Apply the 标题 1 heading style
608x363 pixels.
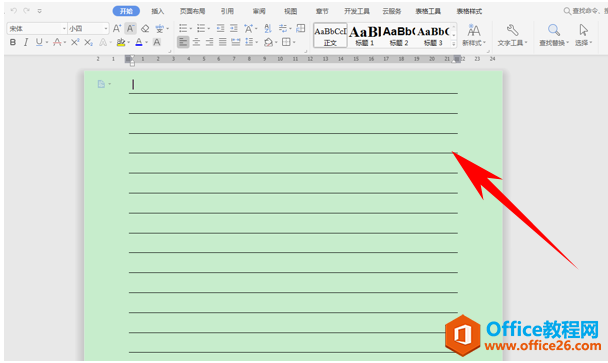tap(364, 35)
